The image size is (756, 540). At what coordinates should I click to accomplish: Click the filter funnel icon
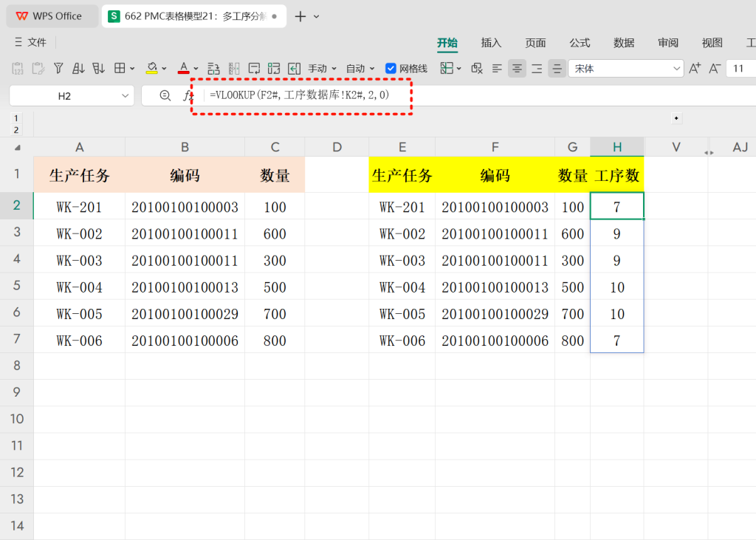tap(58, 69)
